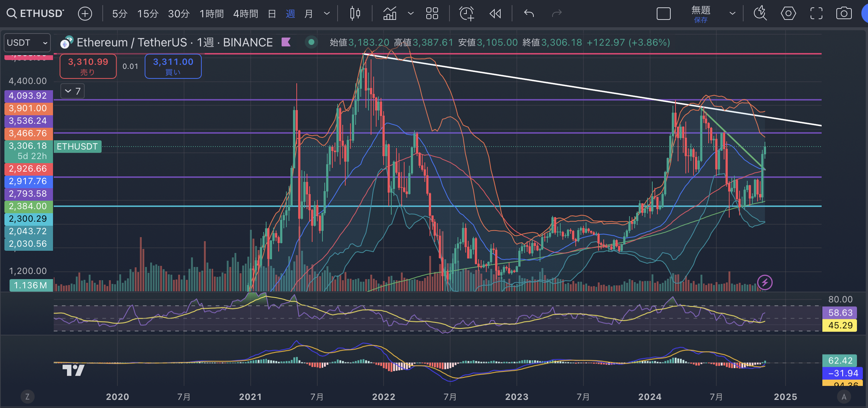Screen dimensions: 868x408
Task: Toggle auto scale A button
Action: pyautogui.click(x=844, y=397)
